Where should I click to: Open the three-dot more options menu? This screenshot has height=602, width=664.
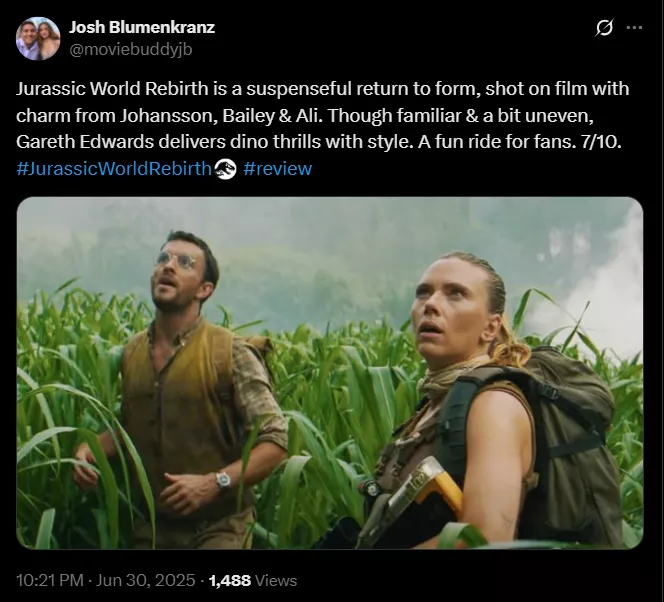(x=634, y=28)
